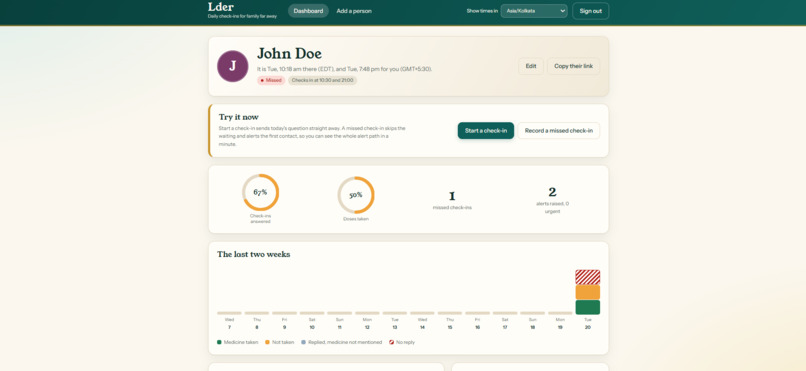Click the alerts raised count 2
The width and height of the screenshot is (806, 371).
pos(553,192)
